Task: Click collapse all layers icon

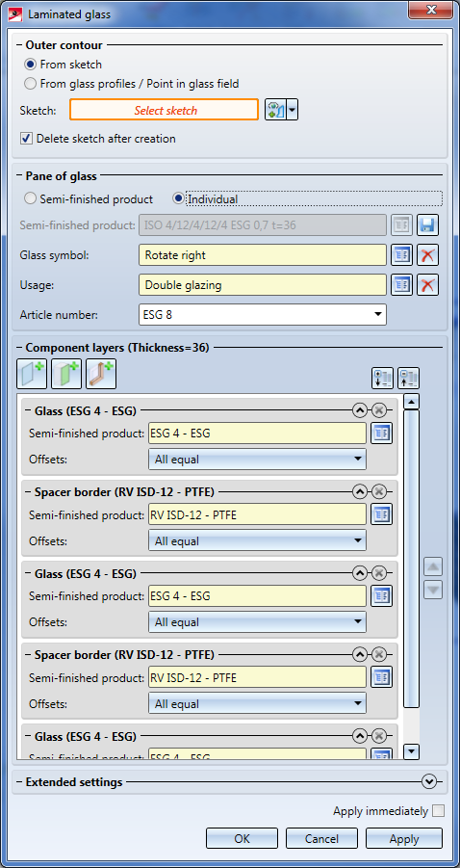Action: 409,378
